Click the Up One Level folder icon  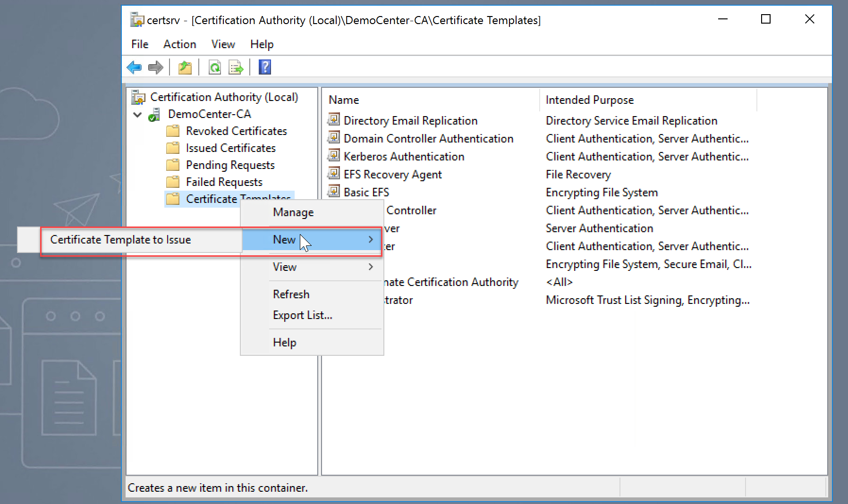[x=185, y=67]
